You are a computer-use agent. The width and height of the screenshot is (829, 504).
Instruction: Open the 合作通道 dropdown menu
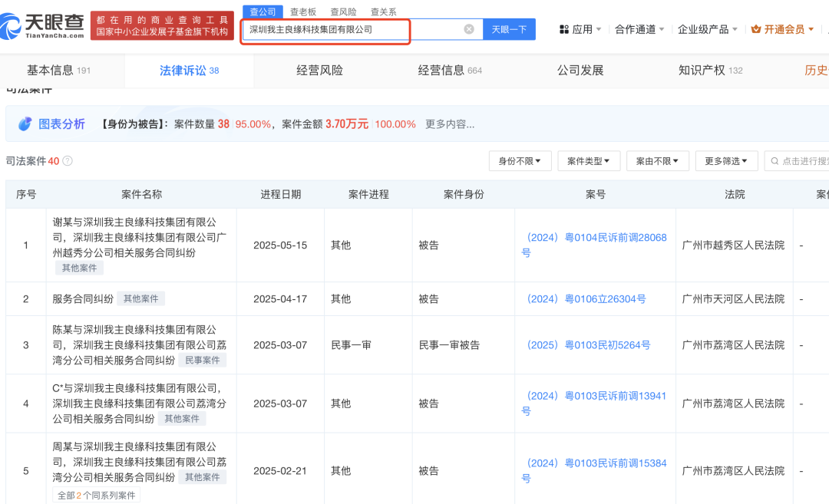click(x=639, y=29)
